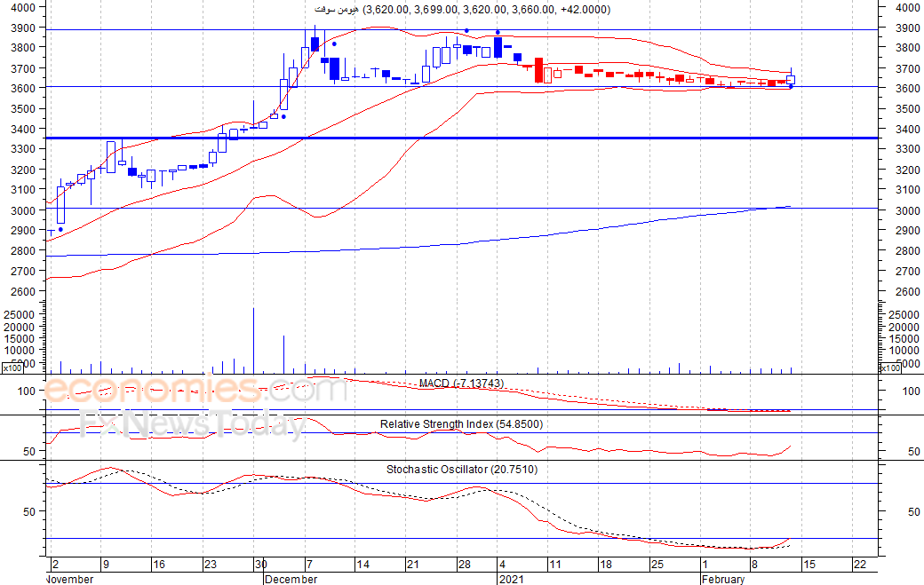924x585 pixels.
Task: Select date label 22 on time axis
Action: [x=860, y=565]
